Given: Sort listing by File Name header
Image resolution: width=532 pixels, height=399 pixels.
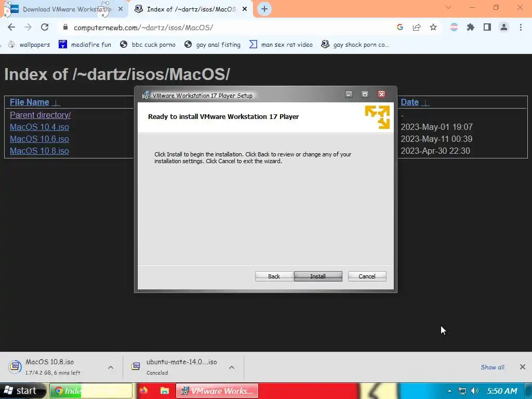Looking at the screenshot, I should [x=30, y=102].
